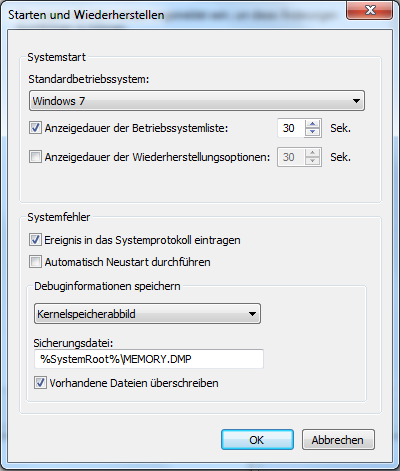
Task: Close the Starten und Wiederherstellen dialog
Action: tap(370, 10)
